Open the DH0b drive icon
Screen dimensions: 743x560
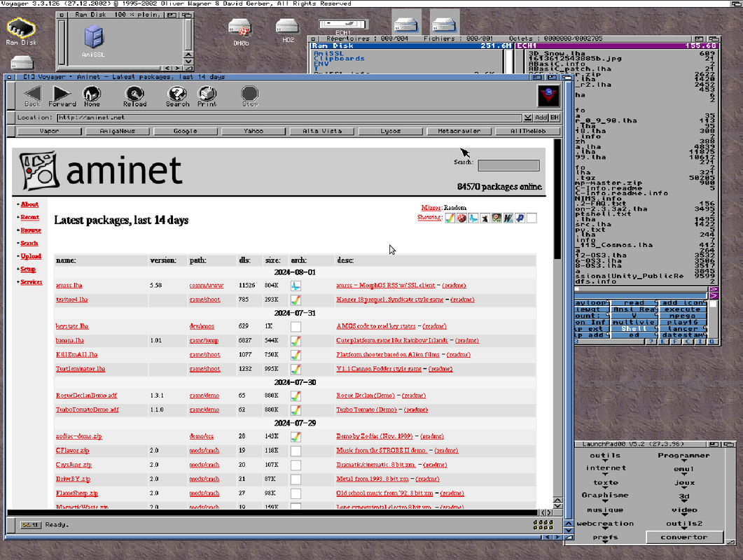(x=241, y=32)
